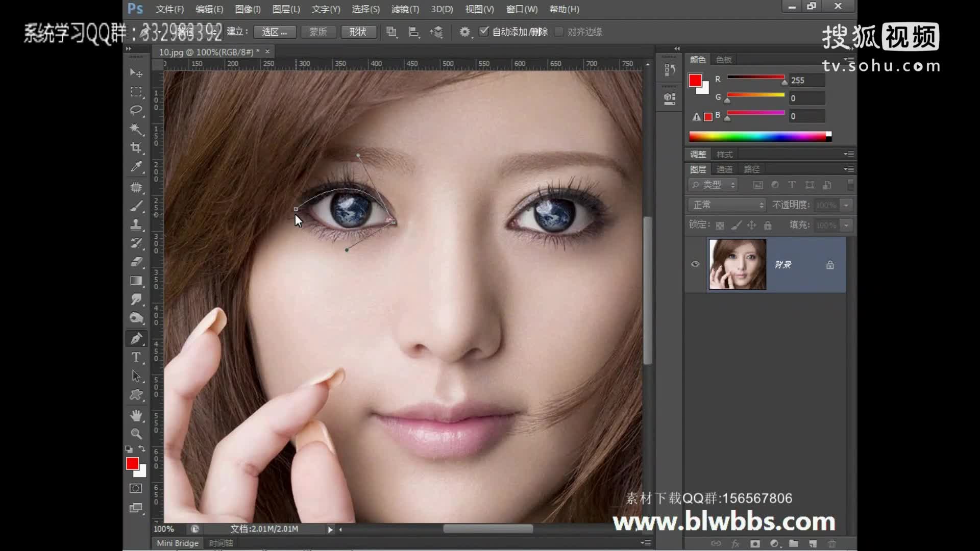This screenshot has height=551, width=980.
Task: Click the 选区... button
Action: 275,32
